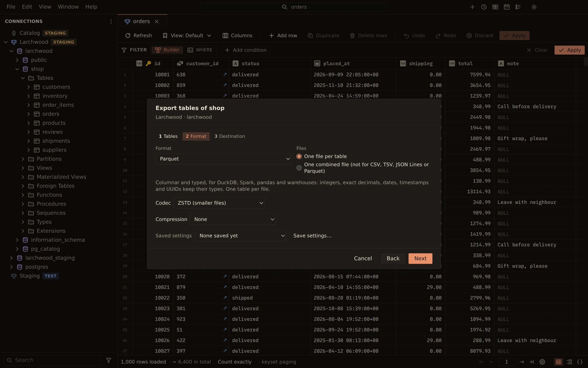Open connections panel three-dot menu
This screenshot has height=368, width=588.
pyautogui.click(x=111, y=21)
